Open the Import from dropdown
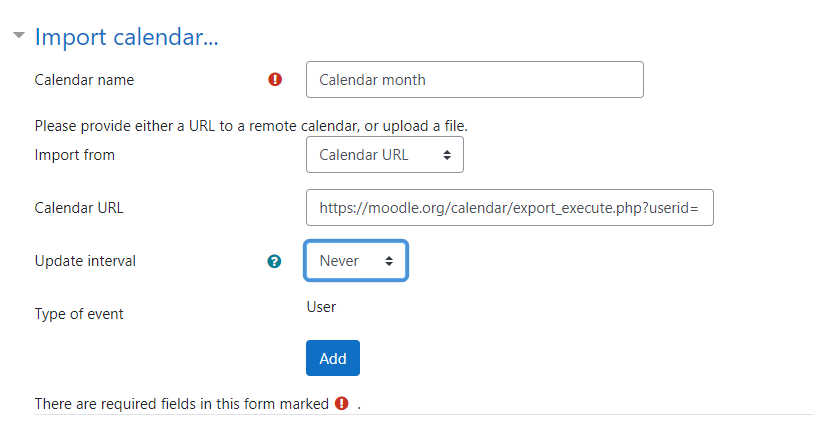Image resolution: width=813 pixels, height=434 pixels. pyautogui.click(x=385, y=155)
